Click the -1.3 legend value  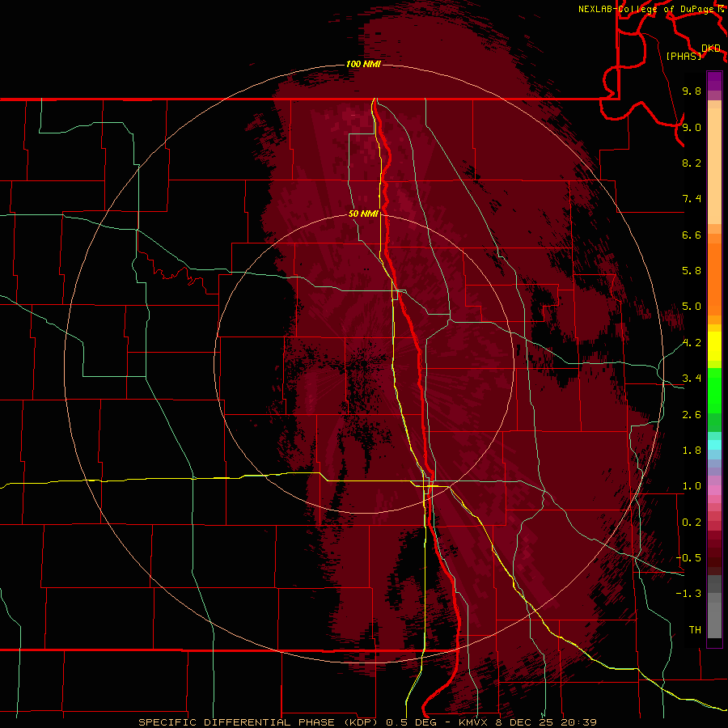tap(688, 594)
